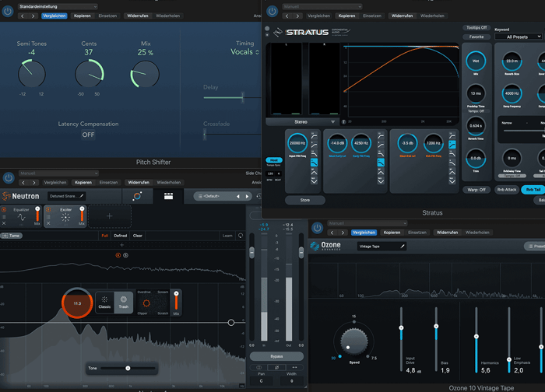Select the Exciter module in Neutron
Image resolution: width=545 pixels, height=392 pixels.
[x=65, y=216]
